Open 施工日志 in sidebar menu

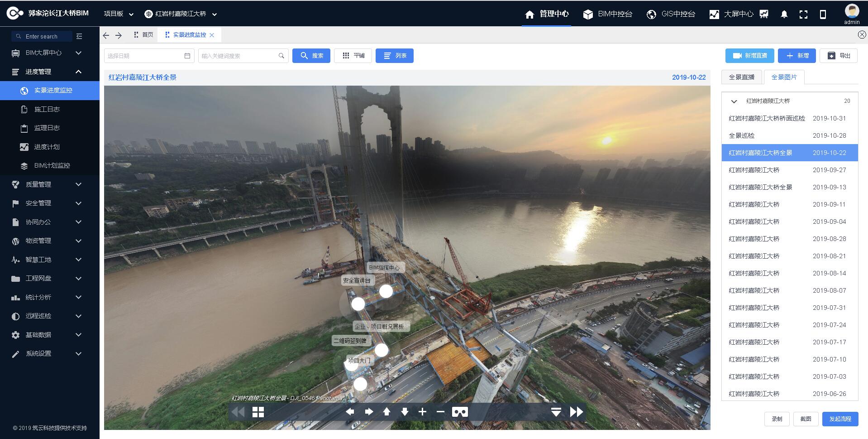point(47,109)
